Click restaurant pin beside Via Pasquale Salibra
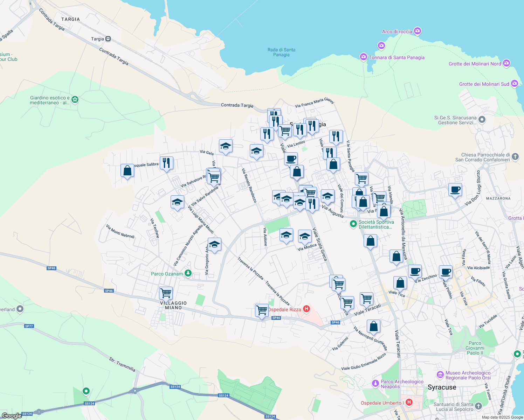This screenshot has height=420, width=524. [x=166, y=163]
